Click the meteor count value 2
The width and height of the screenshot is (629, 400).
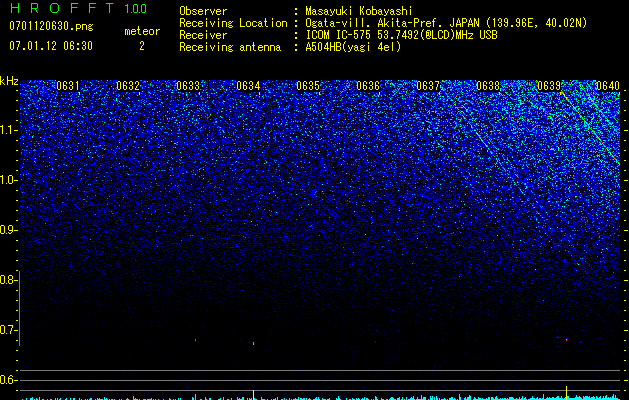142,46
